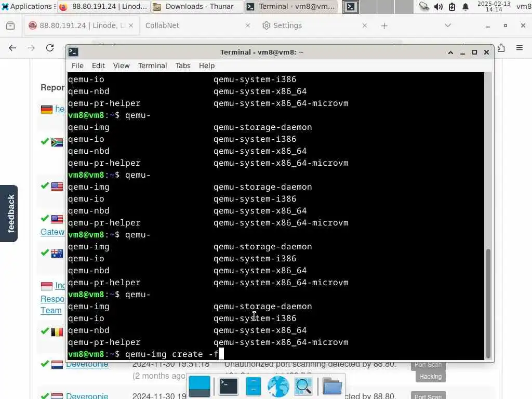Viewport: 532px width, 399px height.
Task: Close the Settings browser tab
Action: coord(364,25)
